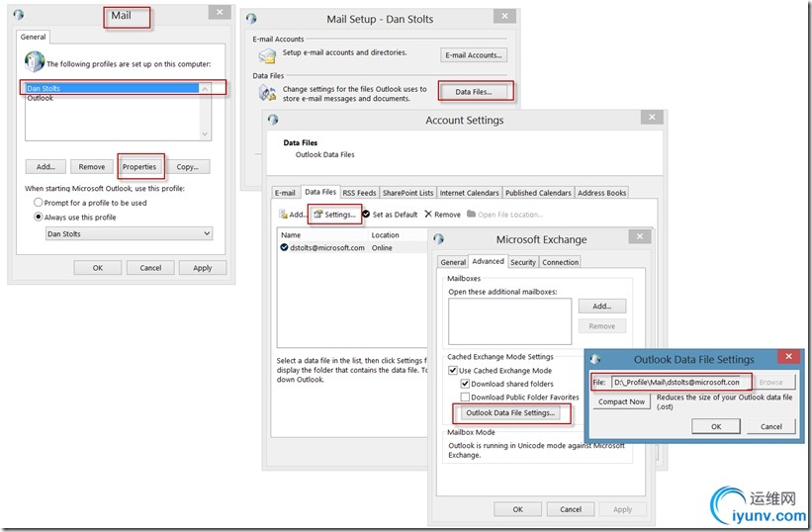Select Dan Stolts profile in list
This screenshot has width=812, height=532.
click(113, 88)
